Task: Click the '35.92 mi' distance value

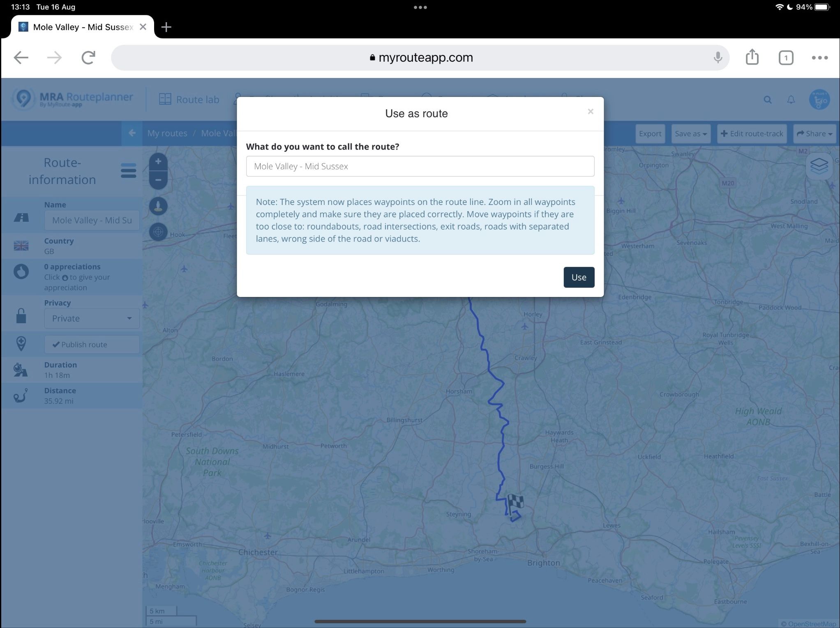Action: pos(59,401)
